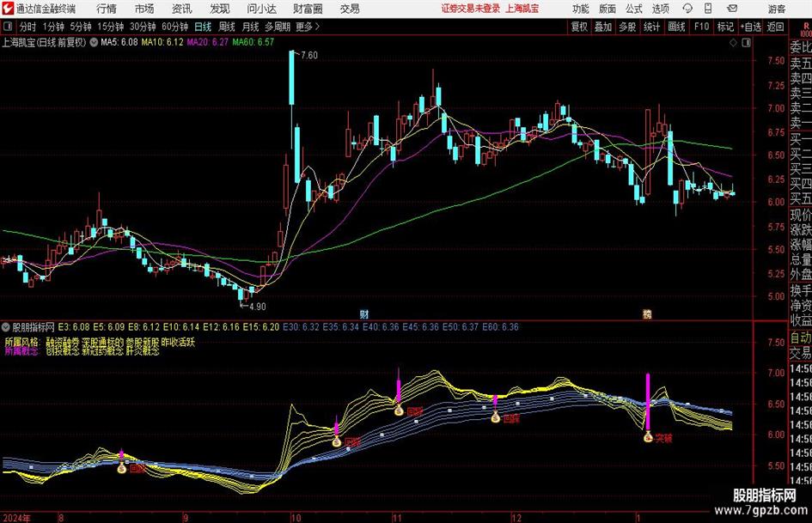Click the diamond icon at chart top-right
812x523 pixels.
coord(733,43)
